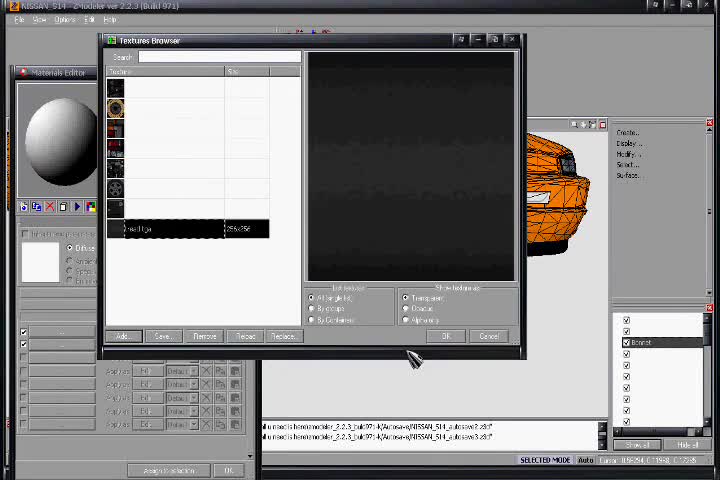Click the Size column header in Textures Browser

pyautogui.click(x=247, y=71)
